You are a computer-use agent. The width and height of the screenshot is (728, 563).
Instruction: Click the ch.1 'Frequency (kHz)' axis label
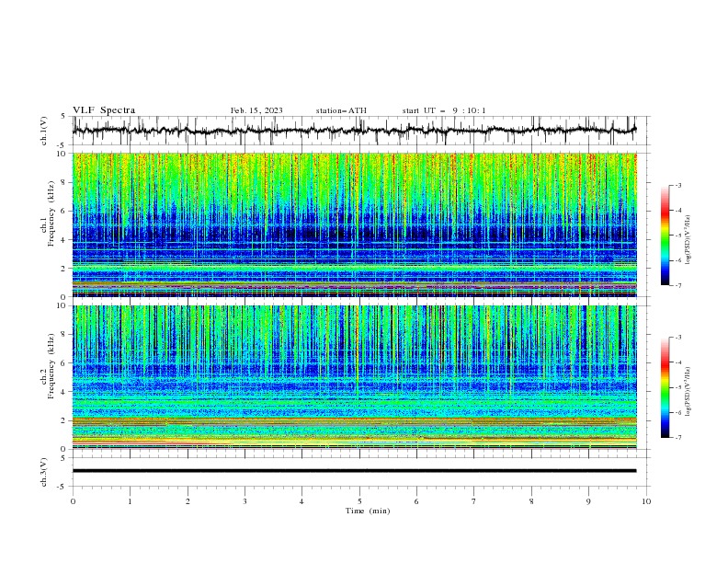pos(51,214)
